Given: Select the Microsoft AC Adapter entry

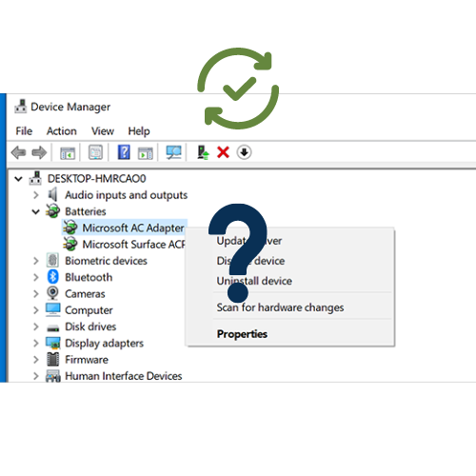Looking at the screenshot, I should 133,228.
